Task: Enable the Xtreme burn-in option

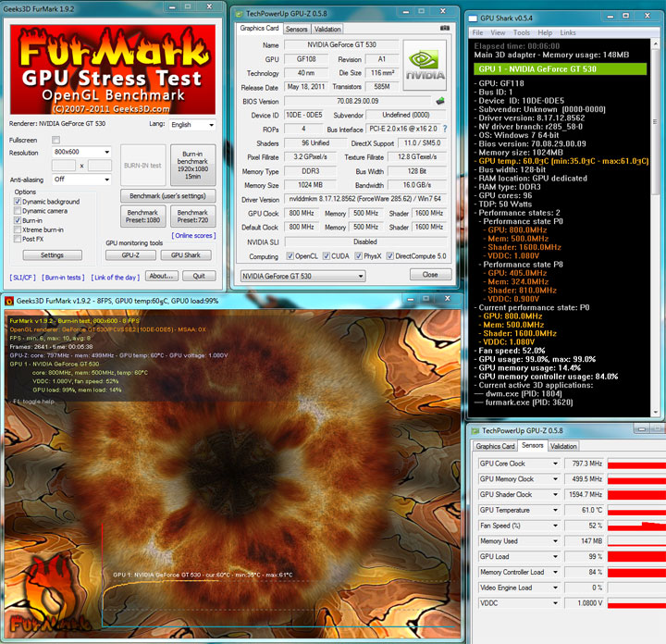Action: click(18, 229)
